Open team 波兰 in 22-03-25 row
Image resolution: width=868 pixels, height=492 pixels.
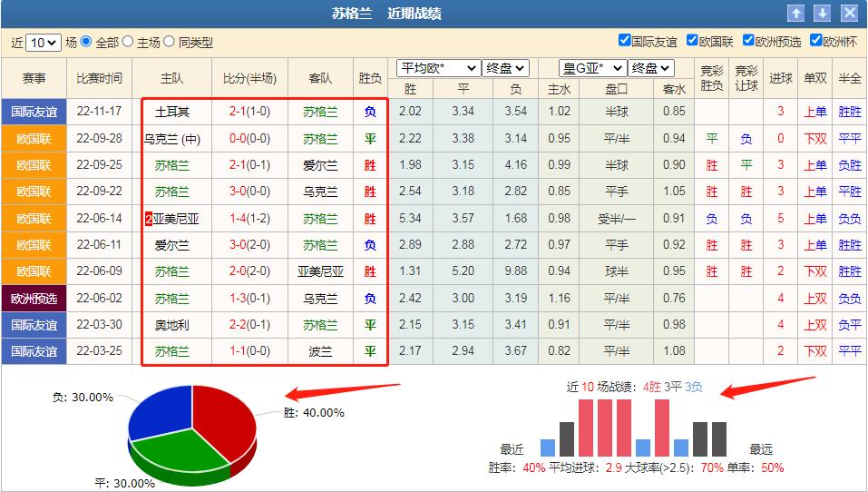coord(320,352)
